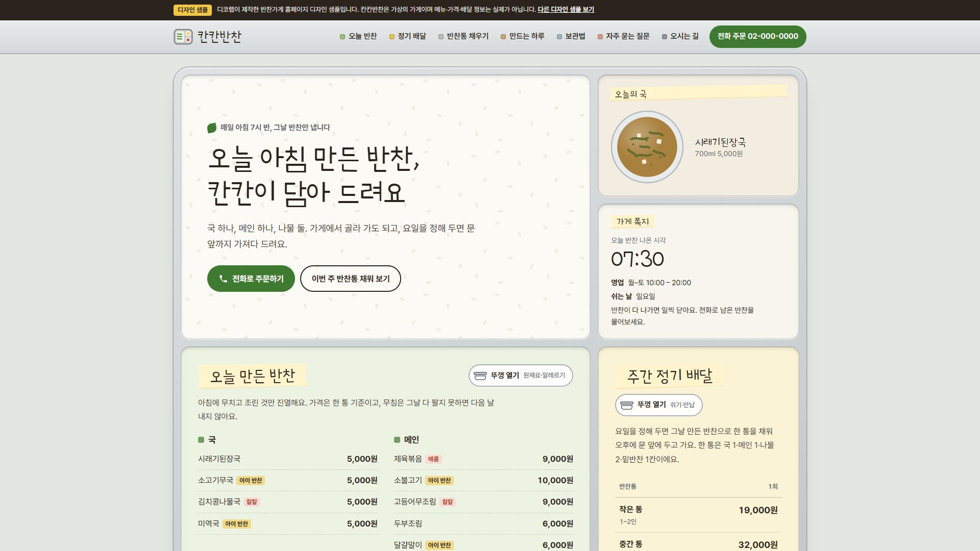Click the phone icon in 전화로 주문하기

[223, 279]
